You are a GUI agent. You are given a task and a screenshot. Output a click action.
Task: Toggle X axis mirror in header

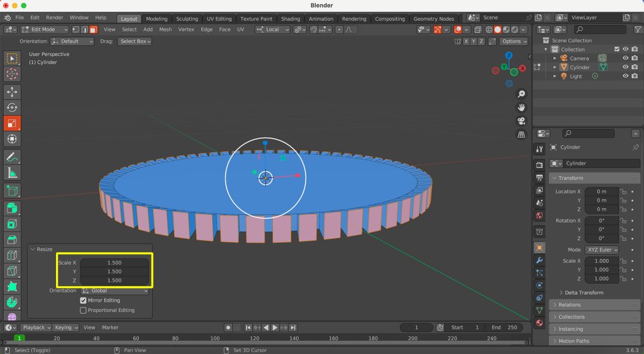pos(466,41)
